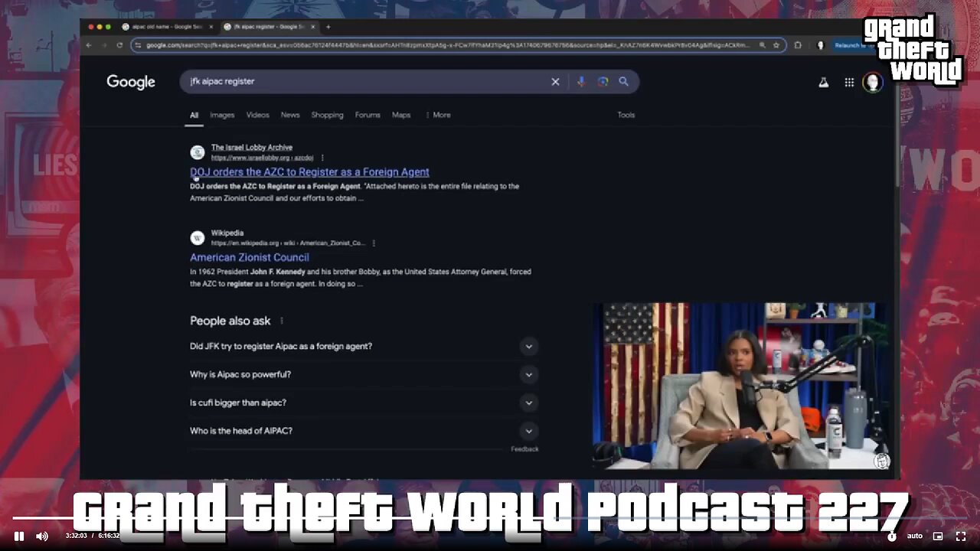Seek on the video progress bar
Image resolution: width=980 pixels, height=551 pixels.
tap(490, 519)
